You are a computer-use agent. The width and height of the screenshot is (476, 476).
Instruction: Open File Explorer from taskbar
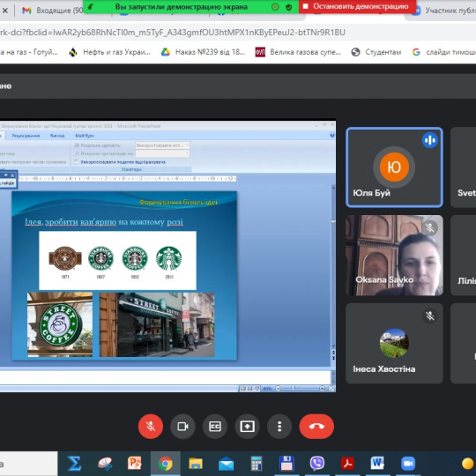coord(196,464)
